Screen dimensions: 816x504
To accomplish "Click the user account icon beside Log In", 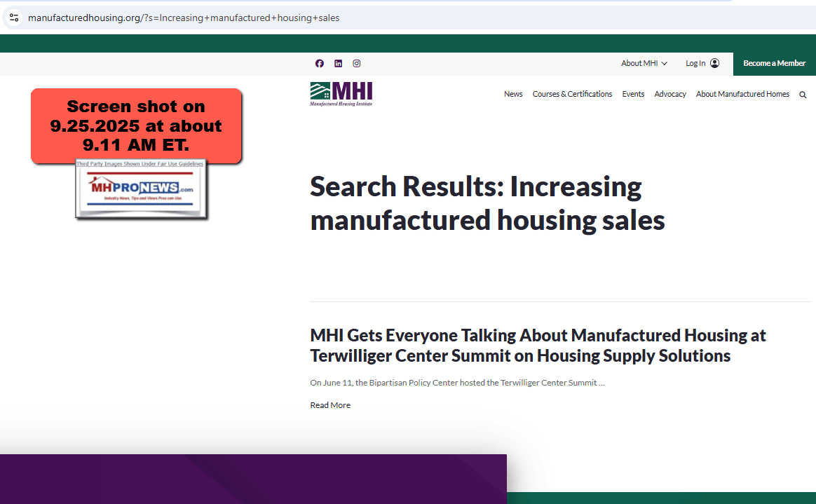I will (x=715, y=63).
